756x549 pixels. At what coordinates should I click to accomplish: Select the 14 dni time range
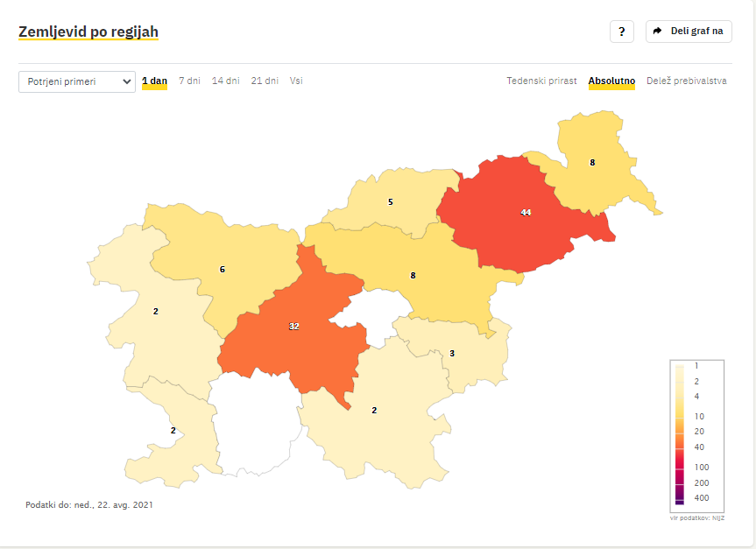click(226, 81)
